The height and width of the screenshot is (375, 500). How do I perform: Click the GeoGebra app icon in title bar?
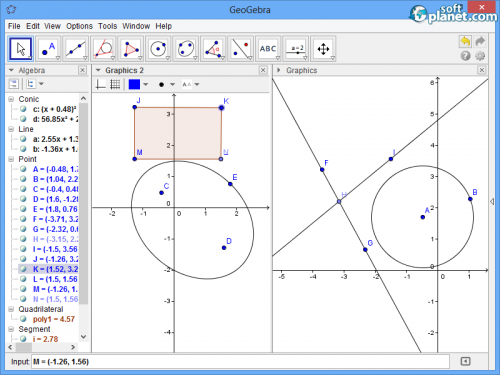click(x=11, y=10)
